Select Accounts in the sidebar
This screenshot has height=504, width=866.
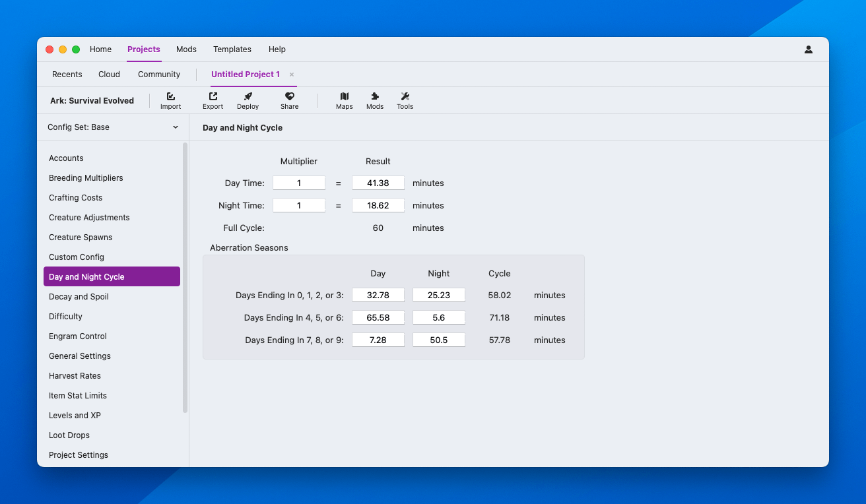pos(112,158)
